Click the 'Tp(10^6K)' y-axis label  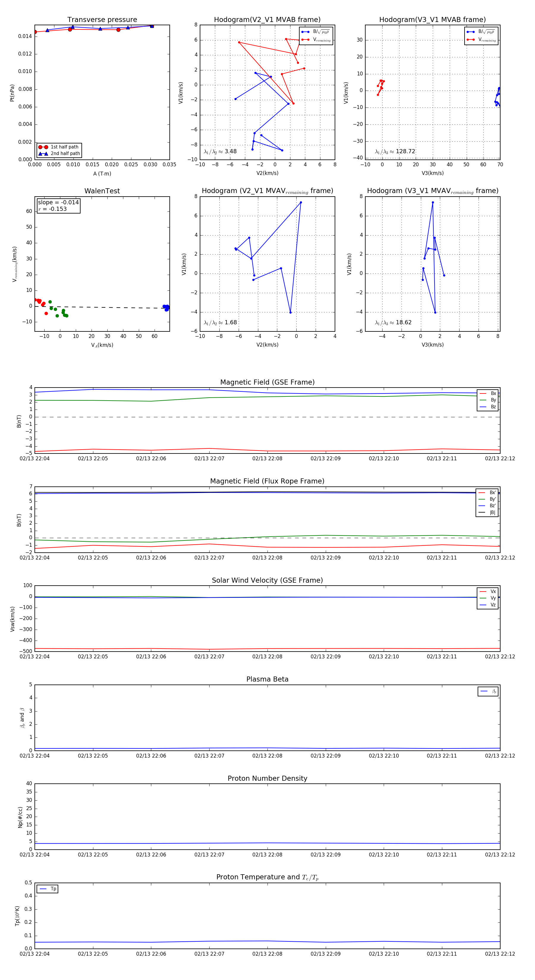tap(18, 916)
